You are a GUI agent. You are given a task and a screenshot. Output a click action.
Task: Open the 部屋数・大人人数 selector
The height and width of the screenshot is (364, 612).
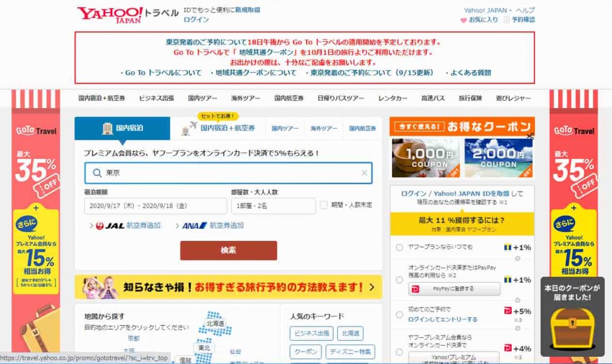pyautogui.click(x=273, y=206)
